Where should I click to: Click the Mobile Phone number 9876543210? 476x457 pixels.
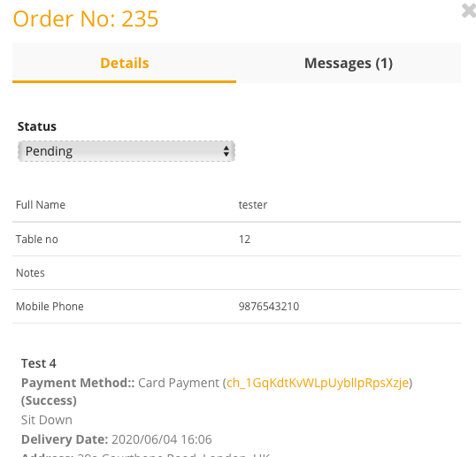tap(269, 306)
